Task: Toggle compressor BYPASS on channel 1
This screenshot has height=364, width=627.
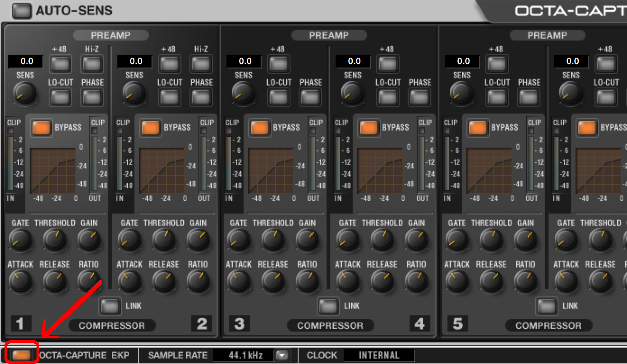Action: [x=41, y=128]
